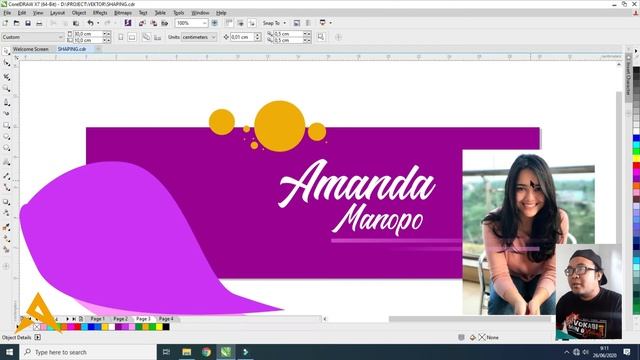
Task: Select the Shape tool in toolbox
Action: (x=7, y=63)
